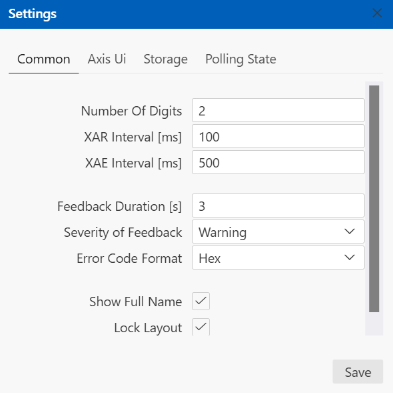Click the Show Full Name label
The image size is (393, 393).
coord(136,302)
